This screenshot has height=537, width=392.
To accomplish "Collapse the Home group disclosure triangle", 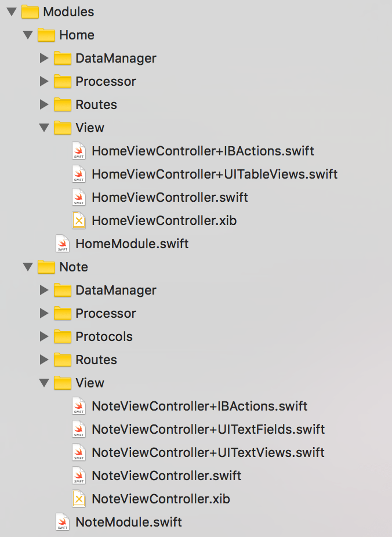I will (27, 35).
